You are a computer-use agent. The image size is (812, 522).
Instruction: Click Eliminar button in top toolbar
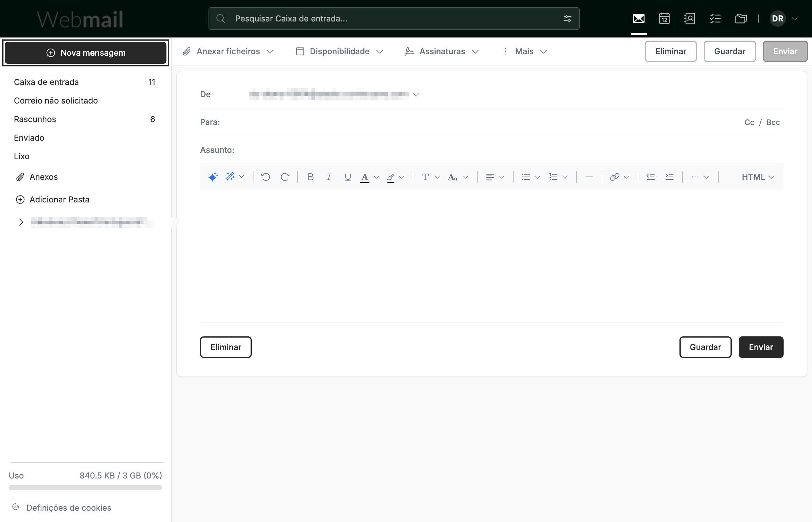[670, 52]
